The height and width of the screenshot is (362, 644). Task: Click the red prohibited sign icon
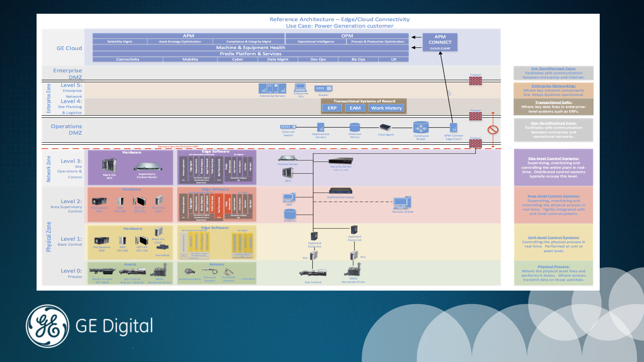[493, 130]
